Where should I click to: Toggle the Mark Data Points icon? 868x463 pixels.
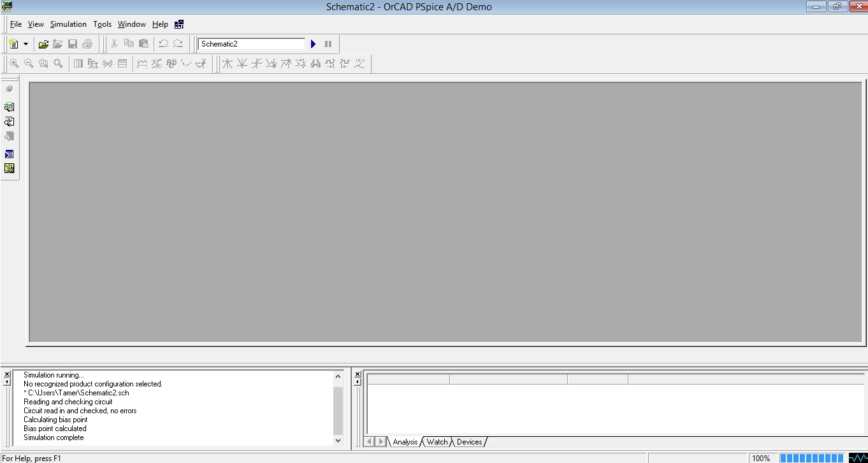pos(186,64)
